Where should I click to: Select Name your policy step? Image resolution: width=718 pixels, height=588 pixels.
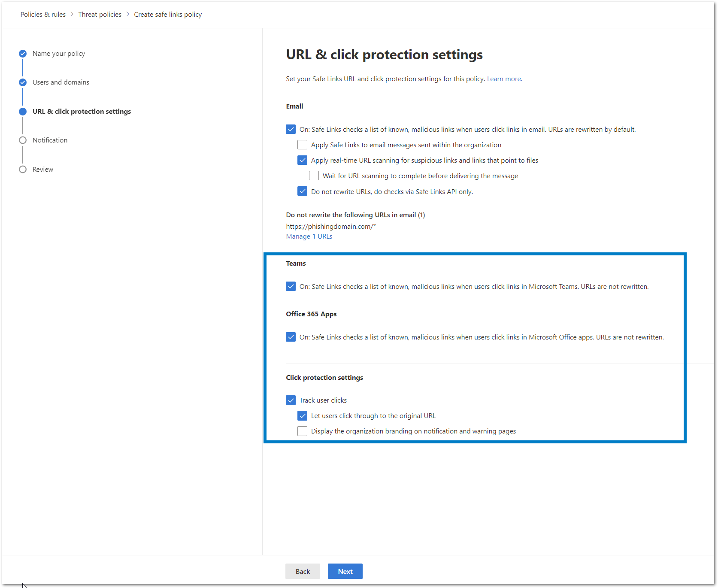pos(59,54)
